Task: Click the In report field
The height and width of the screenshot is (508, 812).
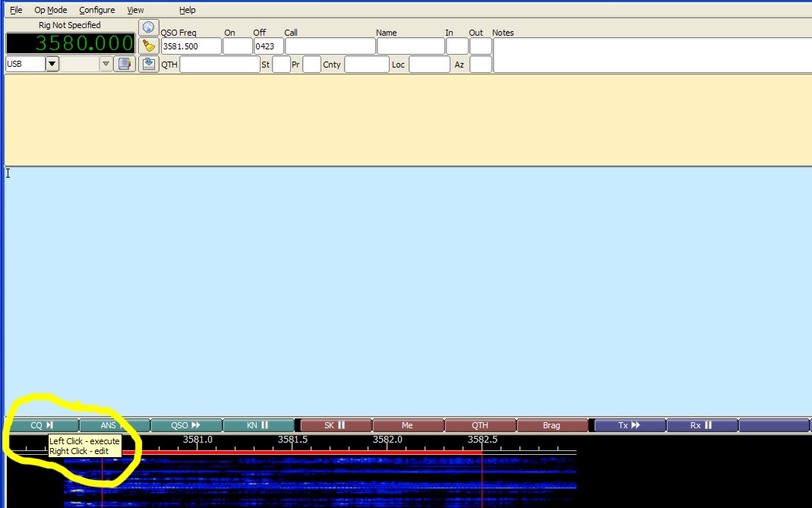Action: [457, 46]
